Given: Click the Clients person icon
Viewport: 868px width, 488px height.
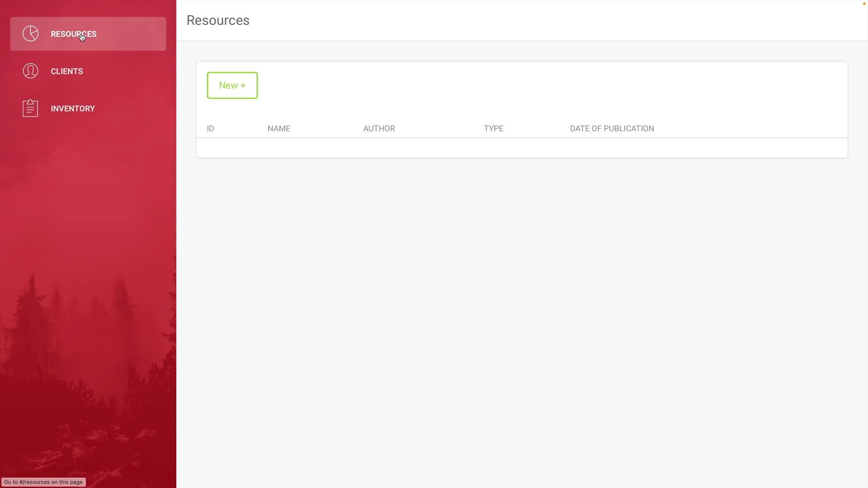Looking at the screenshot, I should pyautogui.click(x=30, y=71).
